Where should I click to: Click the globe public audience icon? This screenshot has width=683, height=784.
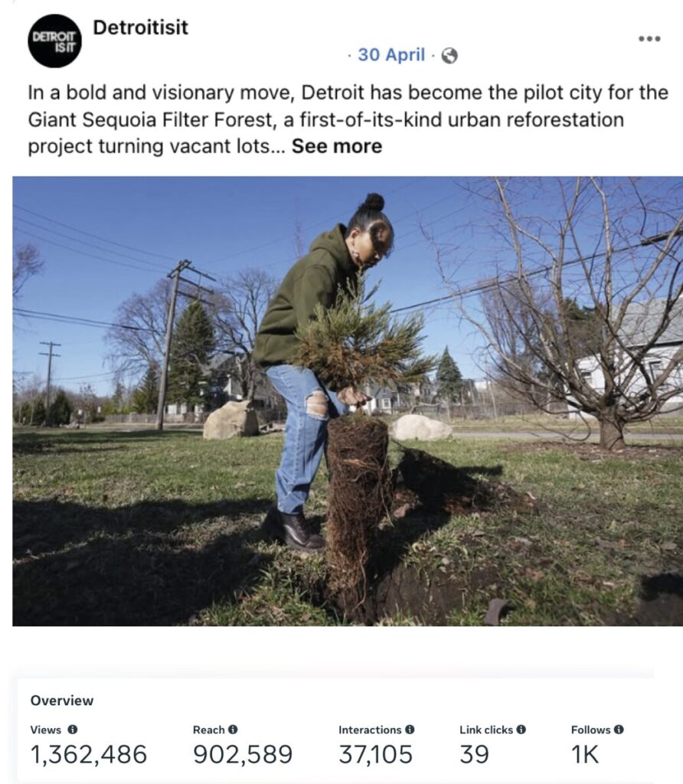tap(450, 56)
